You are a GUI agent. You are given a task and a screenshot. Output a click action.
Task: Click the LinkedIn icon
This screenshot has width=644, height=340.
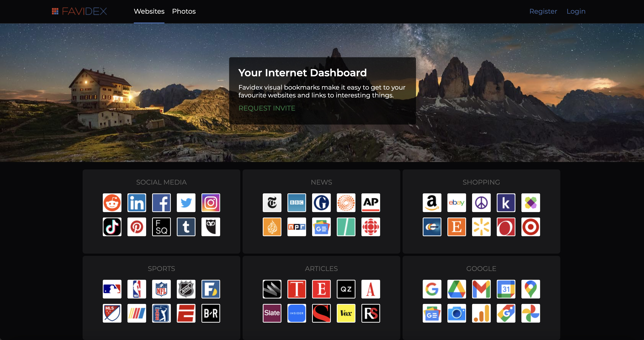(136, 202)
